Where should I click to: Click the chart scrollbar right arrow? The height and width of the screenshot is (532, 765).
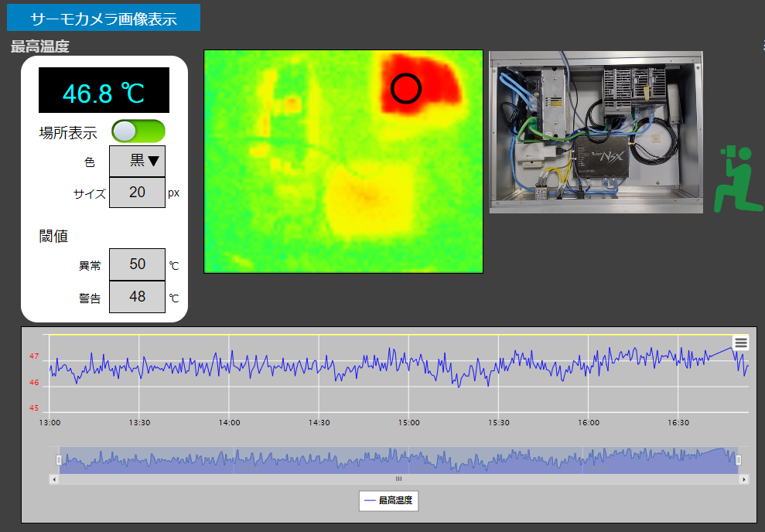[743, 479]
